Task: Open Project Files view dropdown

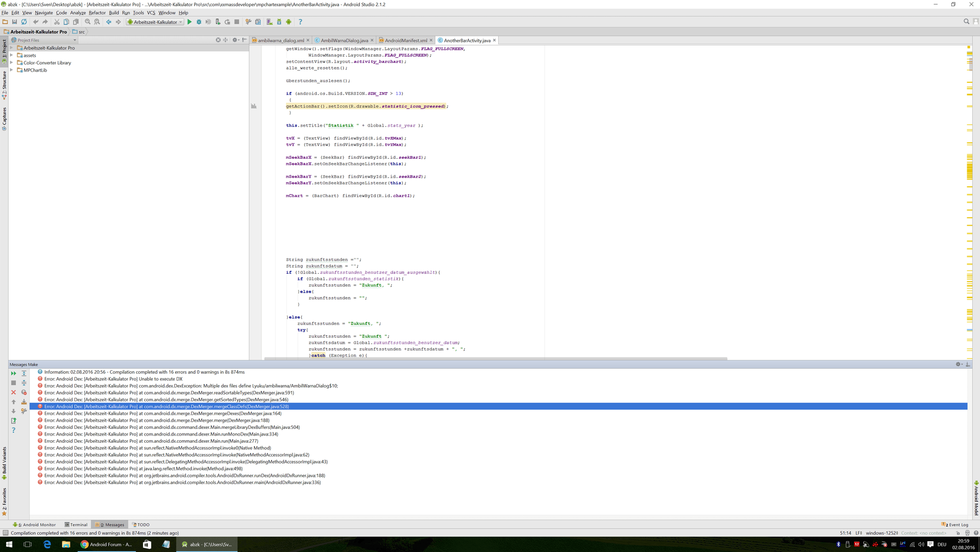Action: click(x=44, y=40)
